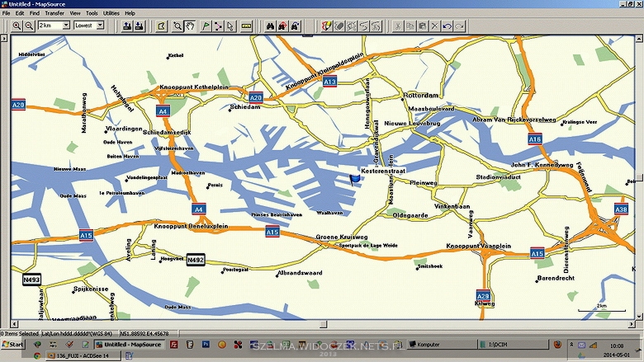The height and width of the screenshot is (362, 644).
Task: Click the Zoom Out magnifier icon
Action: coord(29,26)
